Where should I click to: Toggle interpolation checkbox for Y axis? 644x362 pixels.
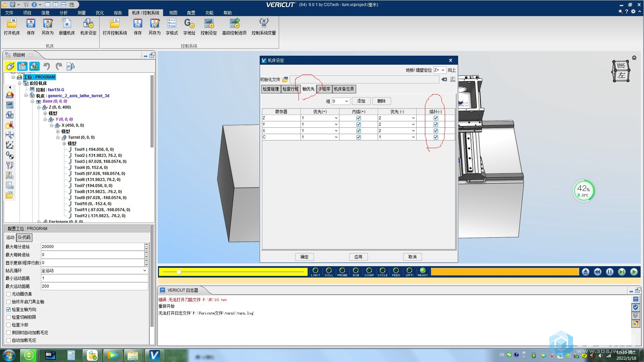[x=435, y=124]
